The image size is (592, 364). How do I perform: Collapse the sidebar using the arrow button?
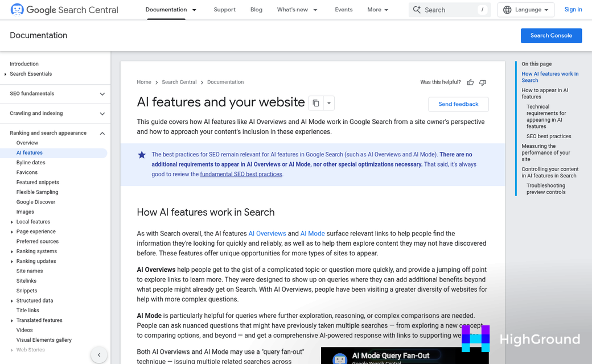point(99,354)
